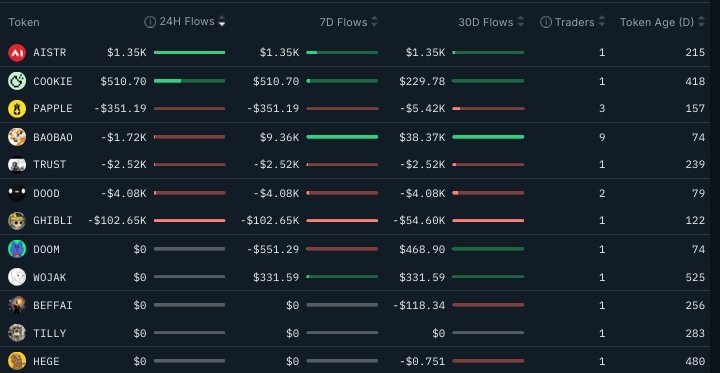
Task: Click the BAOBAO token icon
Action: pyautogui.click(x=17, y=137)
